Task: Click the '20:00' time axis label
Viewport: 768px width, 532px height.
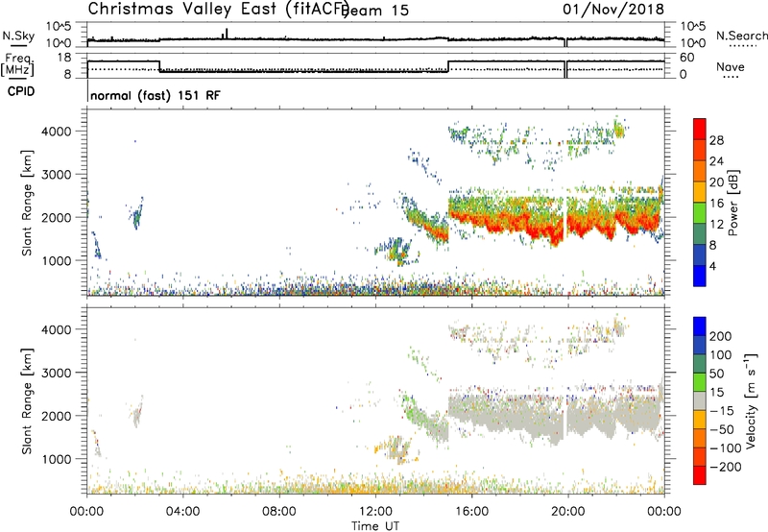Action: (567, 512)
